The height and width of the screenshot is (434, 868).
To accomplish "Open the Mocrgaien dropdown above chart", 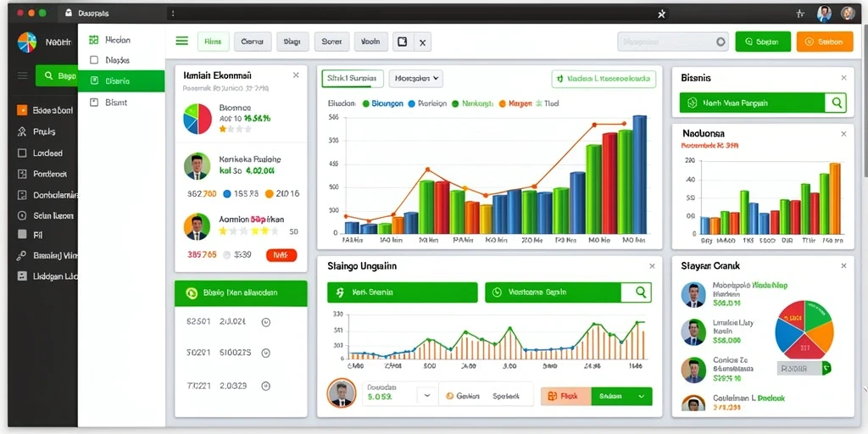I will tap(415, 79).
